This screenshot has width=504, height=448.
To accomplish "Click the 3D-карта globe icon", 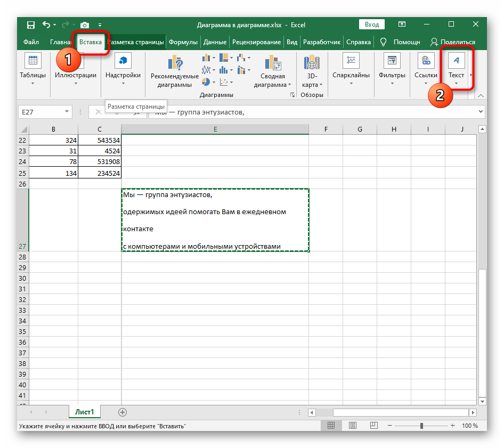I will (x=312, y=62).
